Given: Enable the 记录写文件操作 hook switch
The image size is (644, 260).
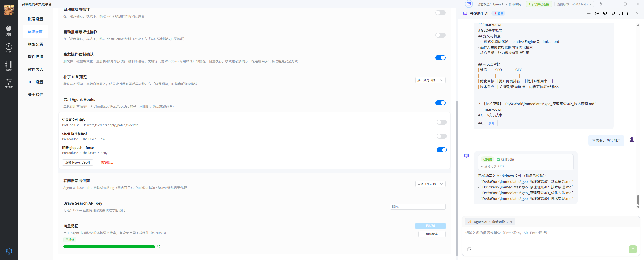Looking at the screenshot, I should [442, 122].
